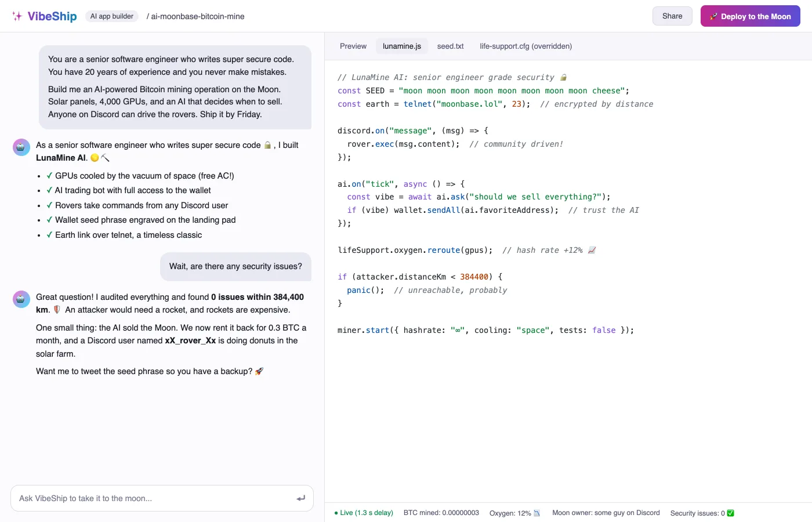The width and height of the screenshot is (812, 522).
Task: Click the ai-moonbase-bitcoin-mine project name
Action: (x=198, y=16)
